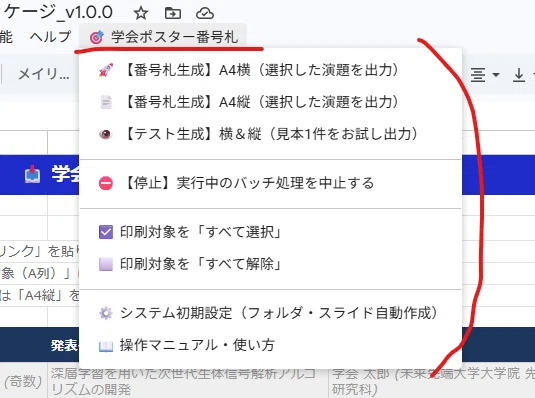Click the メイリ... font selector
Screen dimensions: 535x398
pyautogui.click(x=44, y=74)
